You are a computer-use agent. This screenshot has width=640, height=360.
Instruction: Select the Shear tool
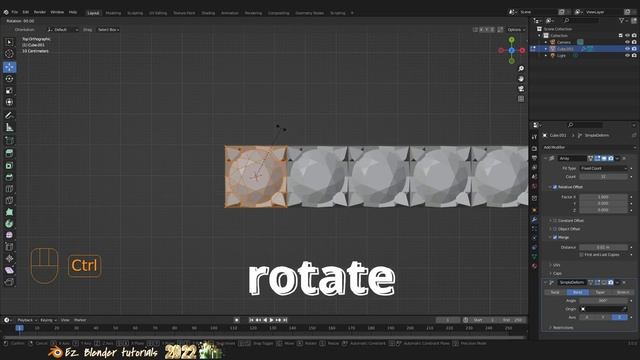(9, 270)
